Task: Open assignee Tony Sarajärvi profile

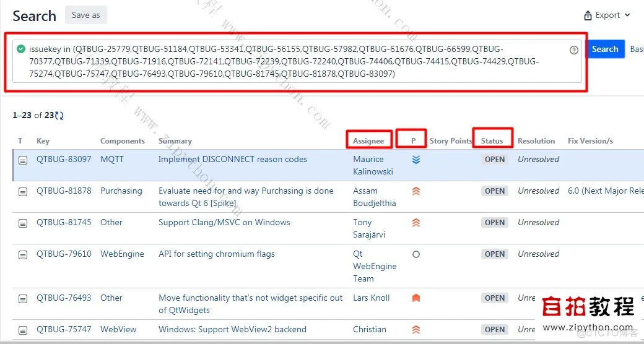Action: pyautogui.click(x=369, y=229)
